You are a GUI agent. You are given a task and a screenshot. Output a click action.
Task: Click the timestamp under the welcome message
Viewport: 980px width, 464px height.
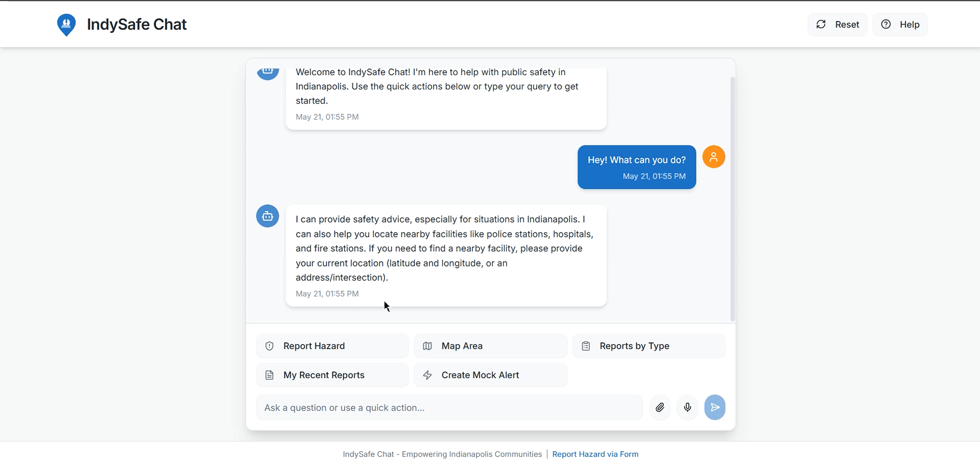pos(327,117)
